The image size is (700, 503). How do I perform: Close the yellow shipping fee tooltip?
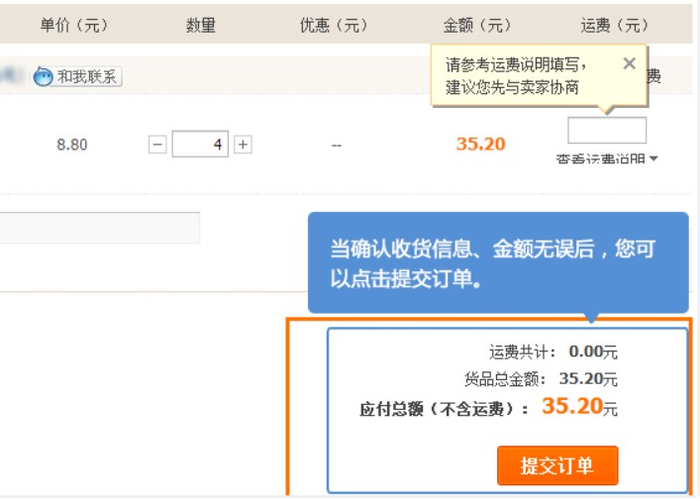(x=628, y=64)
